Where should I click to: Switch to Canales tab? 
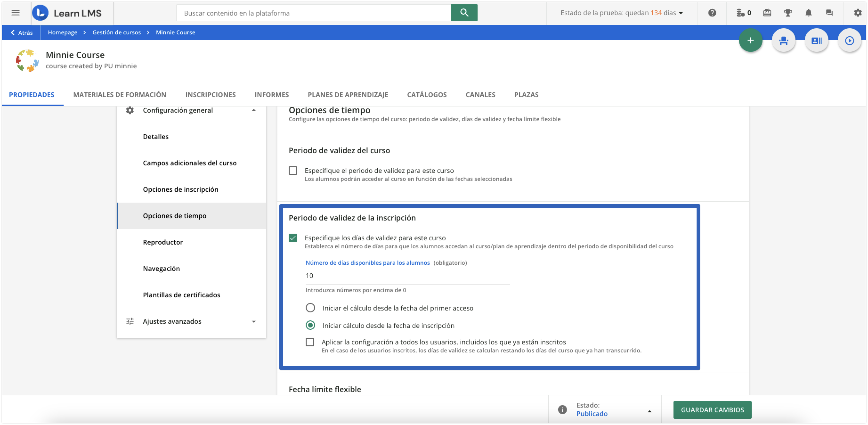480,95
